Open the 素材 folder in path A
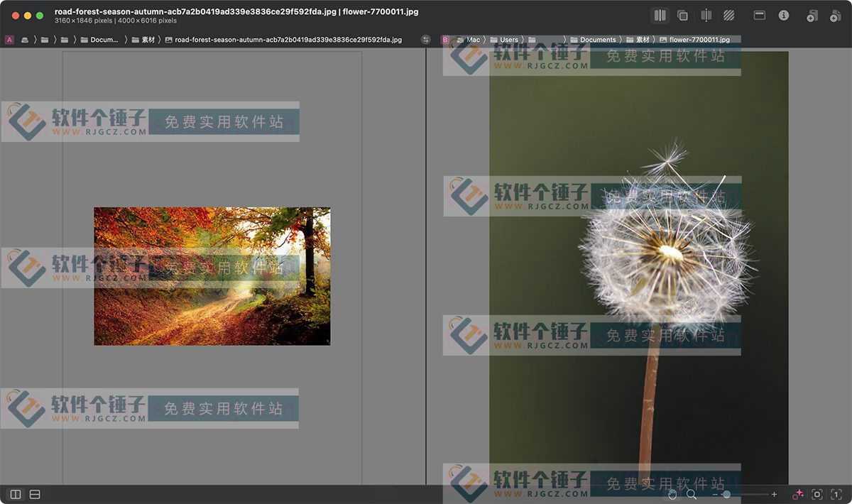The height and width of the screenshot is (504, 852). pyautogui.click(x=143, y=40)
